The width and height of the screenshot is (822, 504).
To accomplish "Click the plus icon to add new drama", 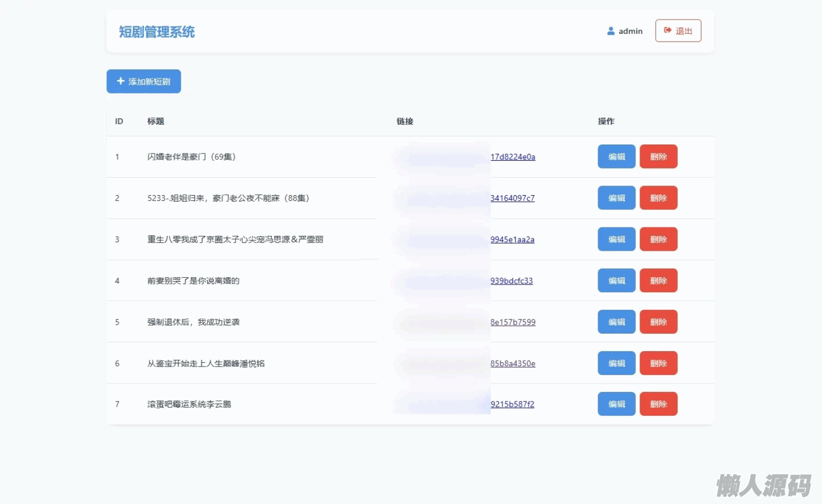I will coord(121,81).
